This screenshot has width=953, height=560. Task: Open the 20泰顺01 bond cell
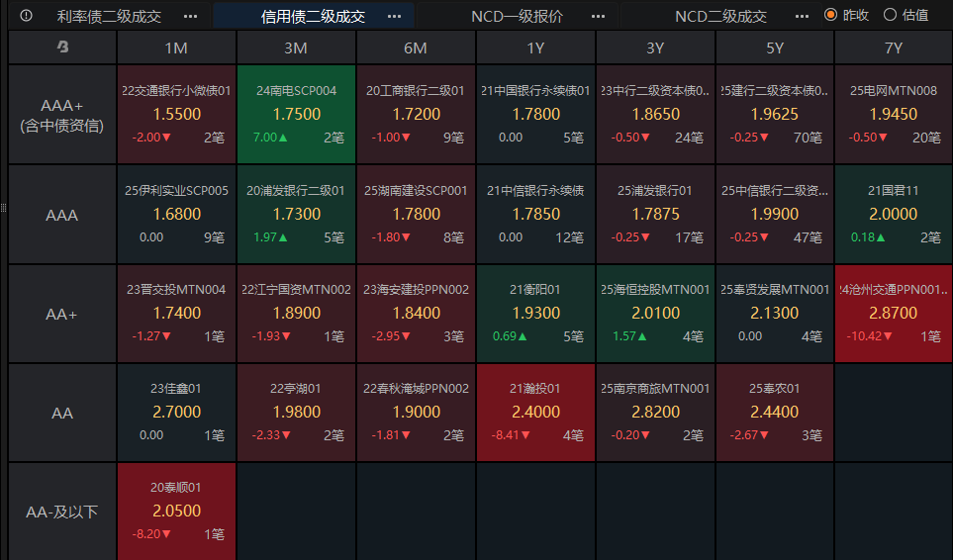[176, 512]
